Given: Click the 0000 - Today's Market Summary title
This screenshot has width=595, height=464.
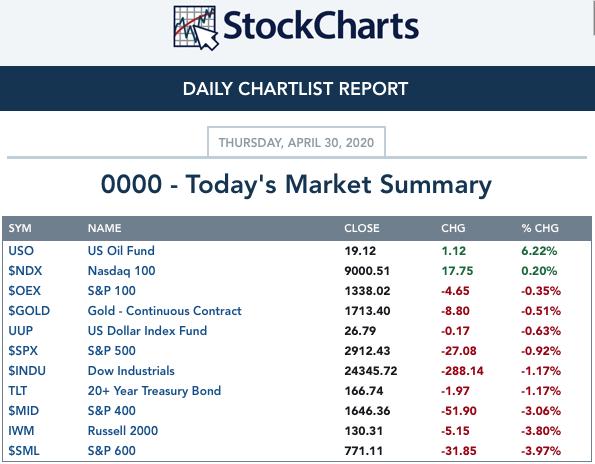Looking at the screenshot, I should [296, 184].
